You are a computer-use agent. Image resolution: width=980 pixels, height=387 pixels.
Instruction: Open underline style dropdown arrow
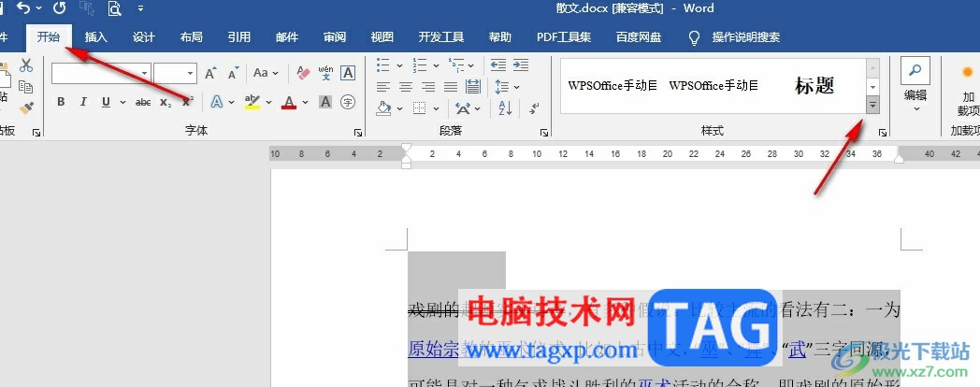pyautogui.click(x=122, y=102)
